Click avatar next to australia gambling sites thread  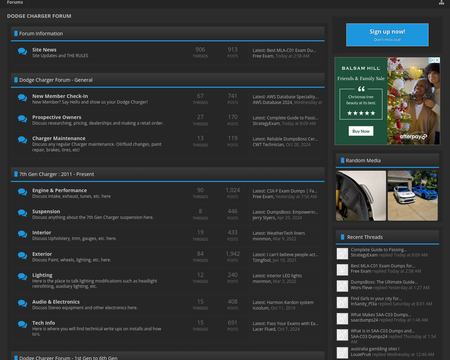(x=342, y=352)
